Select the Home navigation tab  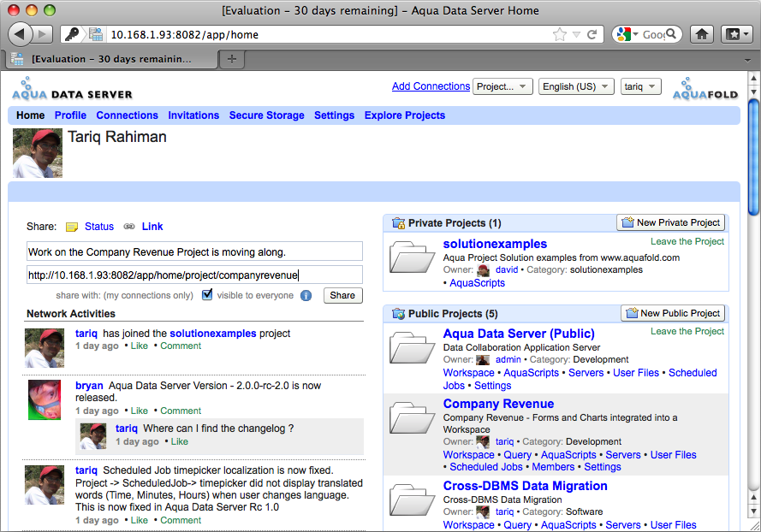(x=31, y=115)
